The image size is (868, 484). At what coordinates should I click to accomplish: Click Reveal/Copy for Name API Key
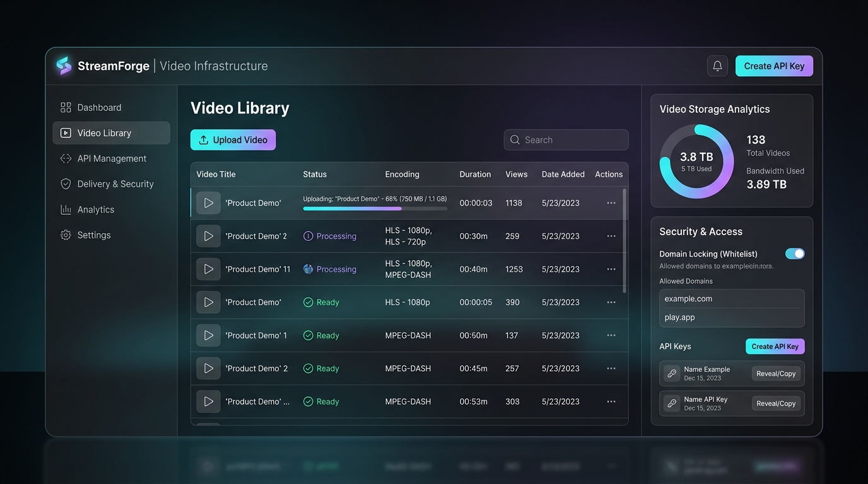(x=776, y=403)
